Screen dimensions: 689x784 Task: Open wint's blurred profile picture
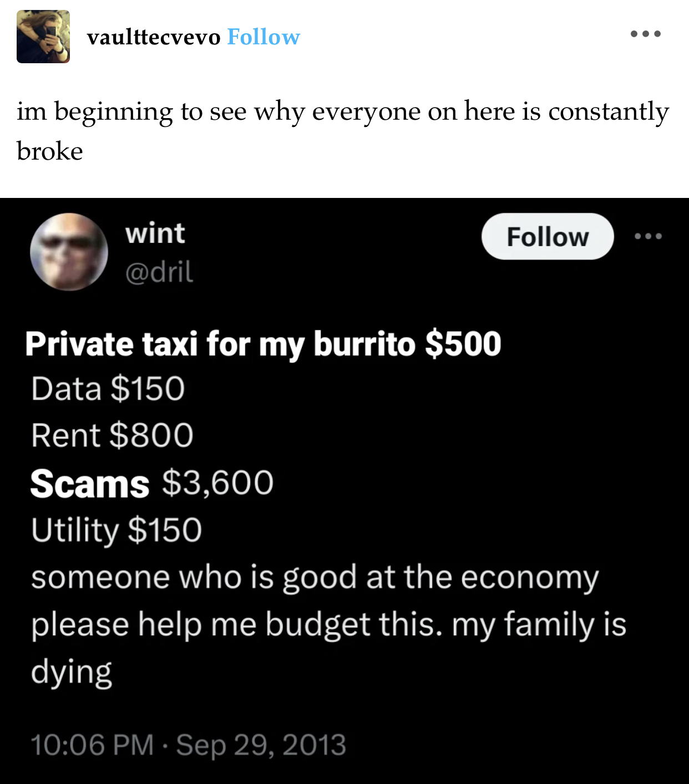(x=69, y=252)
